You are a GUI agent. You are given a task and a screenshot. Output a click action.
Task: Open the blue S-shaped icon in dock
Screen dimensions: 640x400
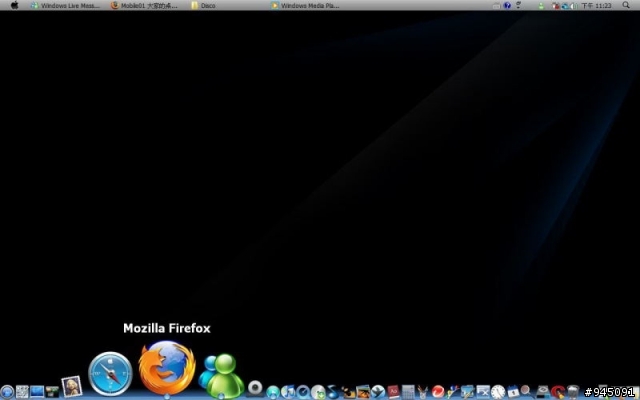(333, 392)
